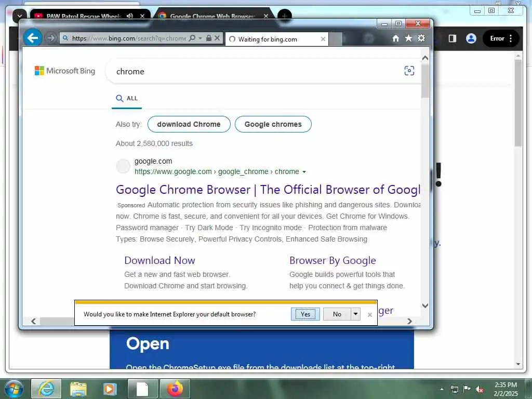The image size is (532, 399).
Task: Open Internet Explorer from the taskbar
Action: (x=46, y=389)
